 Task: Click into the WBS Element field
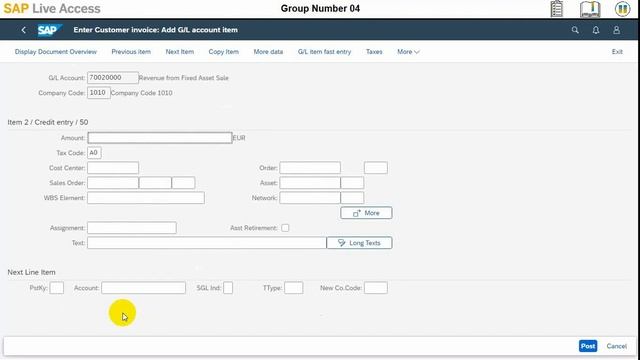(146, 198)
